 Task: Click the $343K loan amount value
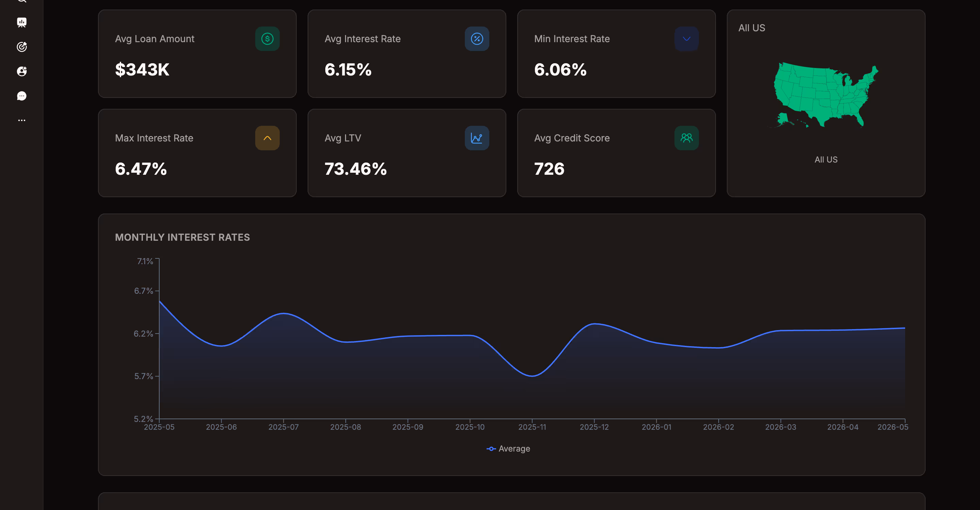tap(142, 70)
